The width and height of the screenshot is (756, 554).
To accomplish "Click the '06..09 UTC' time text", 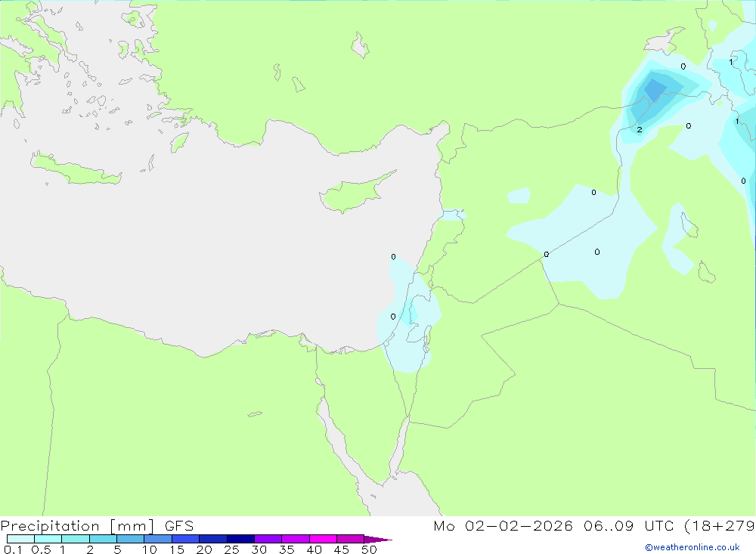I will coord(627,526).
